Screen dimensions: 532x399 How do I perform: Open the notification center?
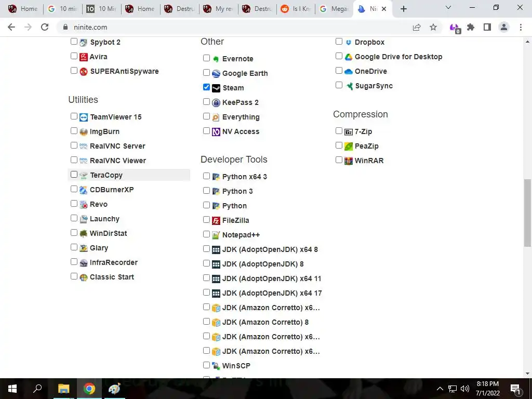(516, 389)
